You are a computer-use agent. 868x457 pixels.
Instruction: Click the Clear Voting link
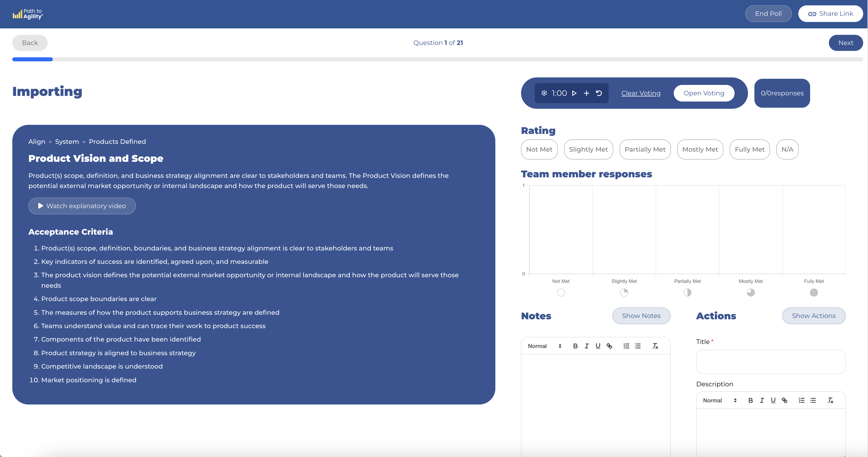point(641,93)
